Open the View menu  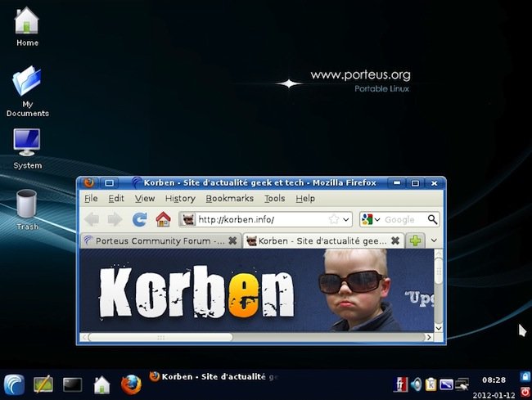coord(145,198)
